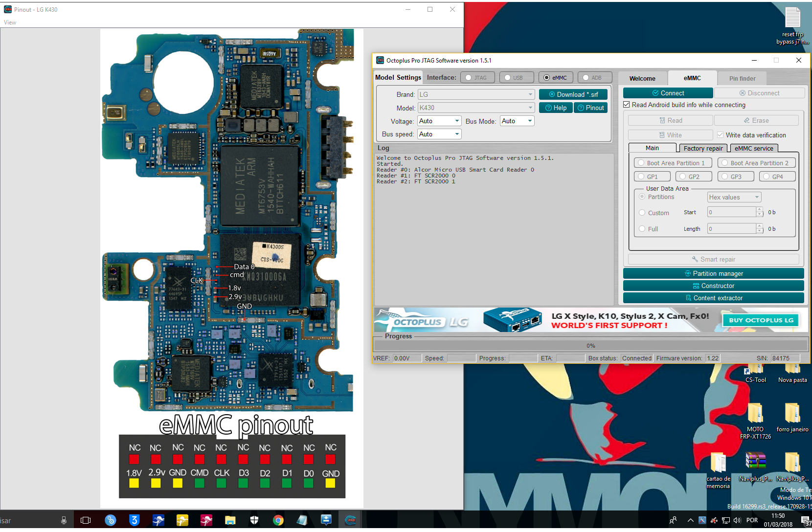812x532 pixels.
Task: Open the Partition manager
Action: point(714,273)
